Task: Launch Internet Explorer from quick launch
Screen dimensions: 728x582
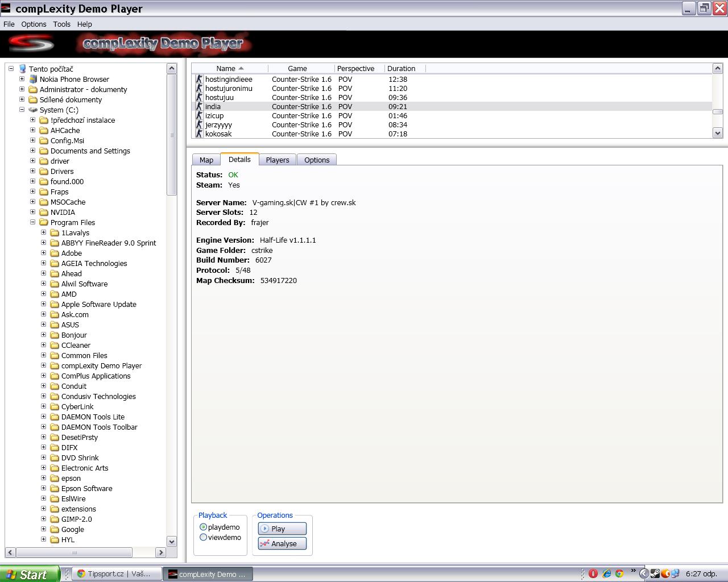Action: [x=606, y=573]
